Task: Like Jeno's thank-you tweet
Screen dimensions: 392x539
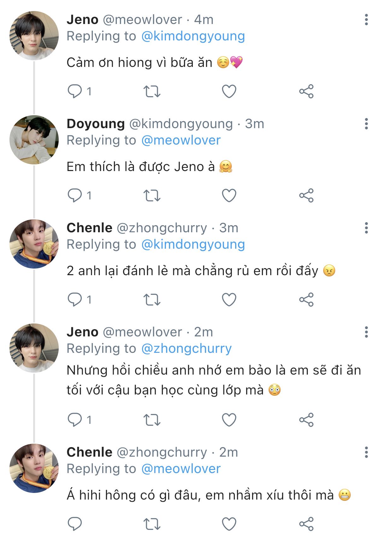Action: (x=229, y=92)
